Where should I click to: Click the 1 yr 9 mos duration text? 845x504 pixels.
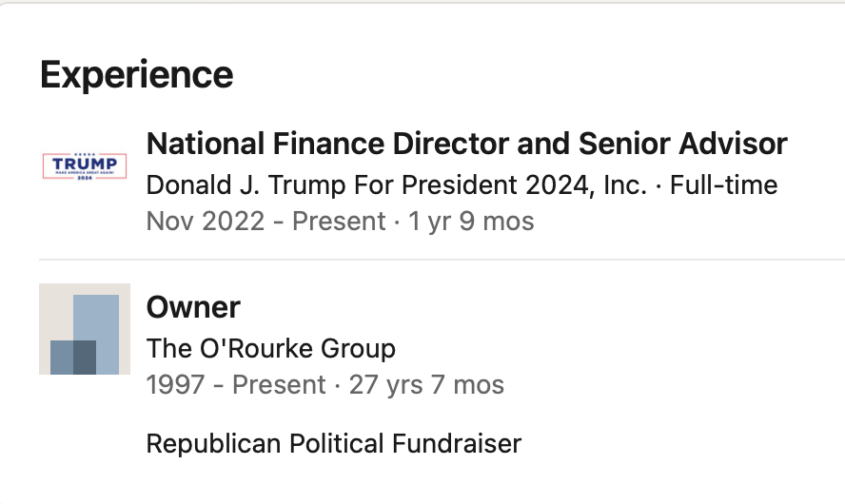tap(471, 222)
